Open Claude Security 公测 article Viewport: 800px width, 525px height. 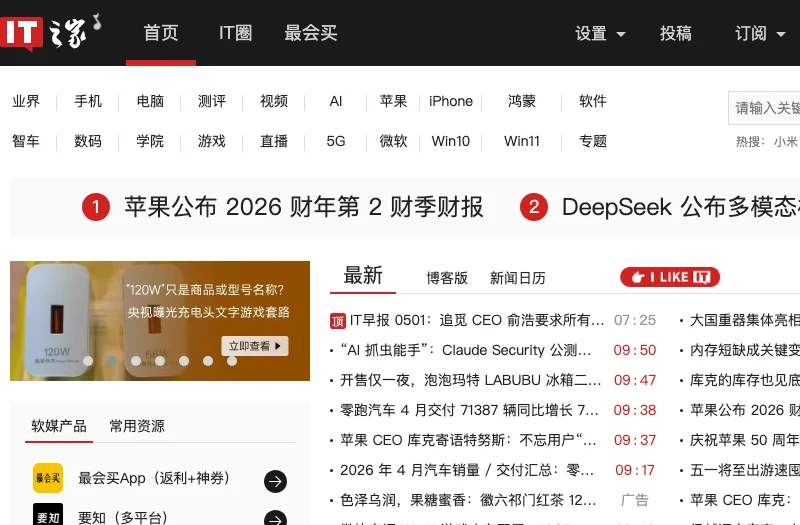pyautogui.click(x=466, y=350)
